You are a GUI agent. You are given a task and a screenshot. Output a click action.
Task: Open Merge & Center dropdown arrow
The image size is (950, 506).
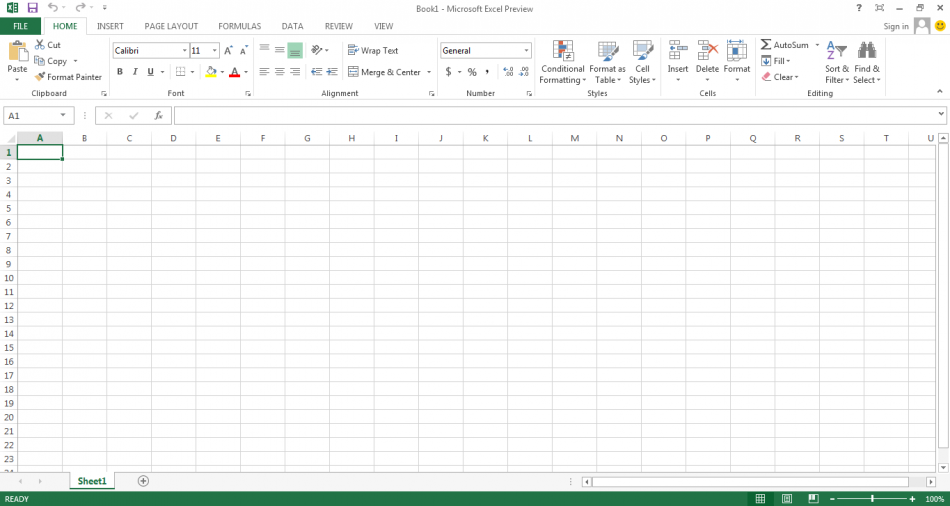coord(429,72)
